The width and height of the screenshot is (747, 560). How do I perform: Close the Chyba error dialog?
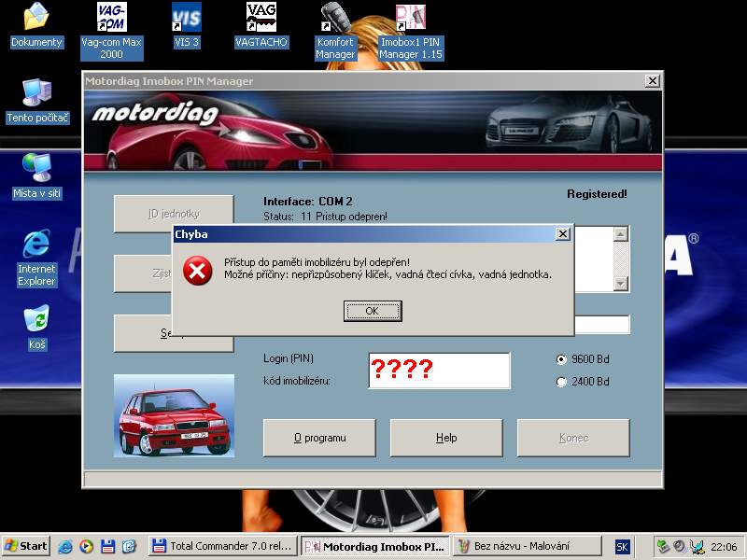[563, 234]
